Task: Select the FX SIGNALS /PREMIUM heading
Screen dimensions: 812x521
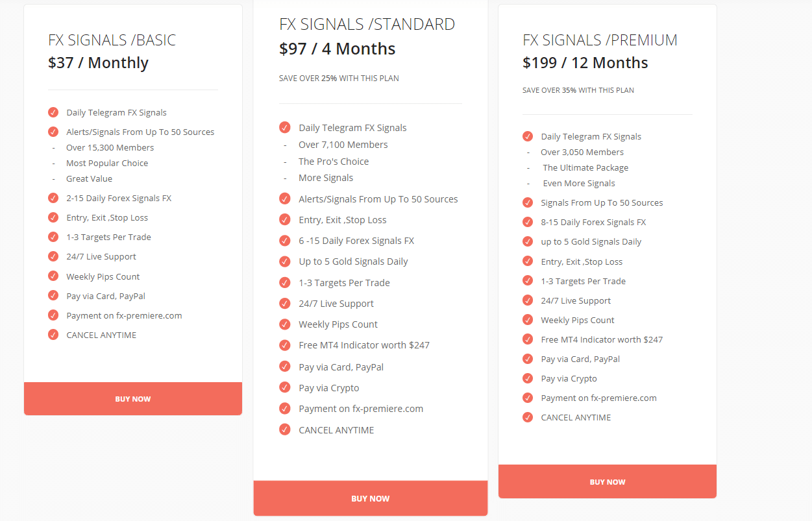Action: (x=600, y=40)
